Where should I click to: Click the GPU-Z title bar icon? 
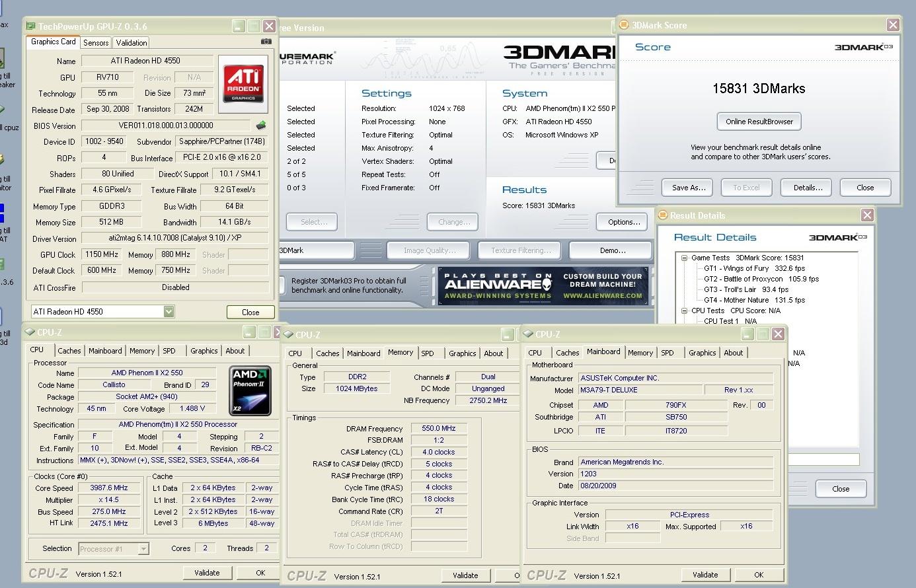click(30, 26)
